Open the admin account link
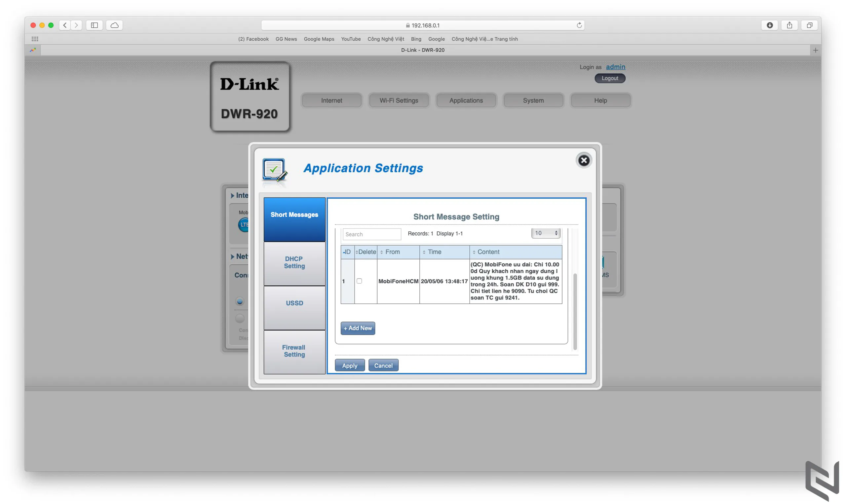 pyautogui.click(x=615, y=67)
